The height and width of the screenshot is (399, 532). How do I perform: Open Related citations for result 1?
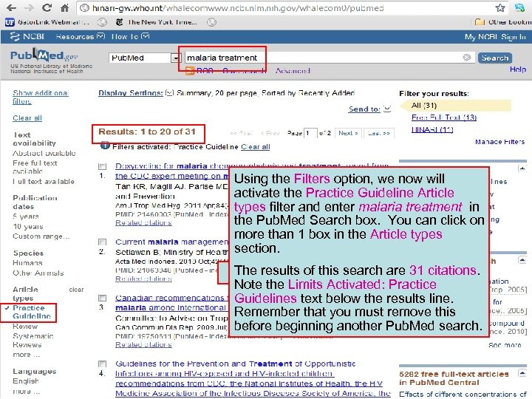143,222
